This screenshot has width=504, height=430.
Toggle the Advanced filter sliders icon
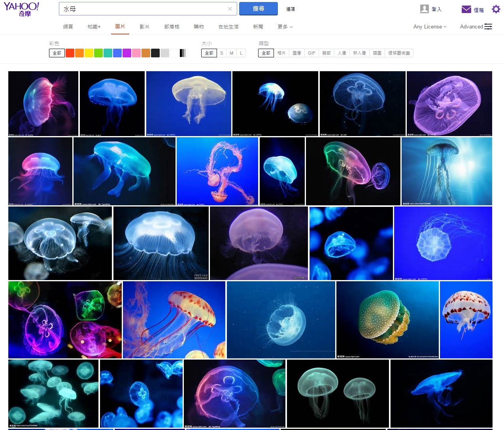pyautogui.click(x=488, y=27)
